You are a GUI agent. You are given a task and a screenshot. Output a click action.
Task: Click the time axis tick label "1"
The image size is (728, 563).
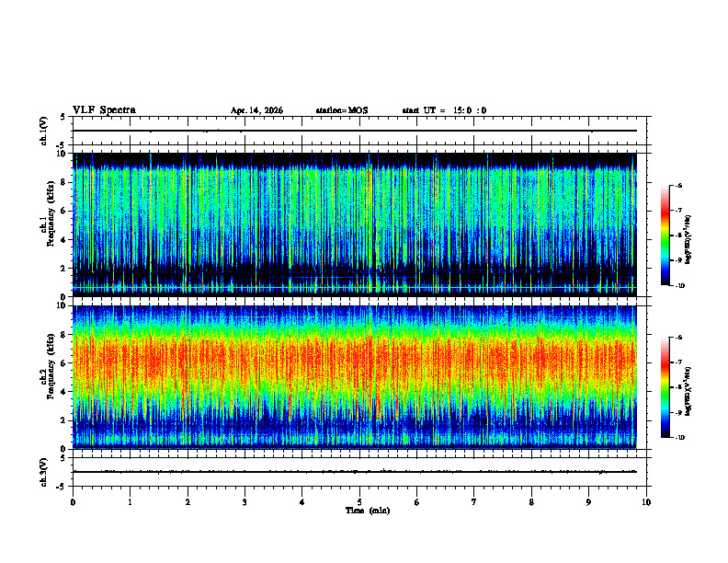(131, 502)
